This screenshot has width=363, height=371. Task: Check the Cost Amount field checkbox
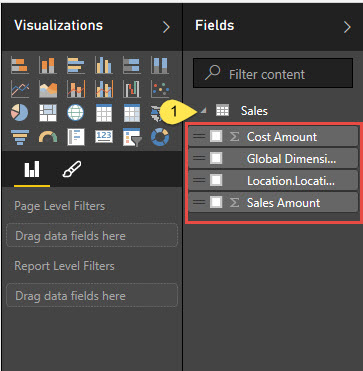coord(216,136)
